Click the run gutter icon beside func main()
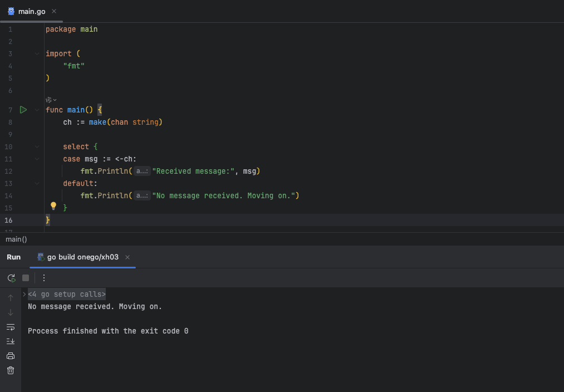This screenshot has width=564, height=392. (x=23, y=110)
